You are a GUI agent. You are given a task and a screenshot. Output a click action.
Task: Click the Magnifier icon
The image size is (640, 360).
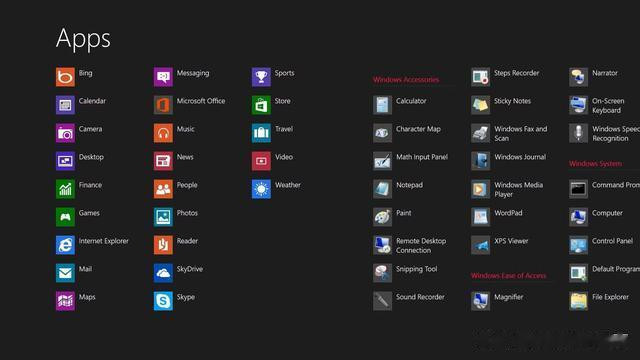tap(480, 301)
